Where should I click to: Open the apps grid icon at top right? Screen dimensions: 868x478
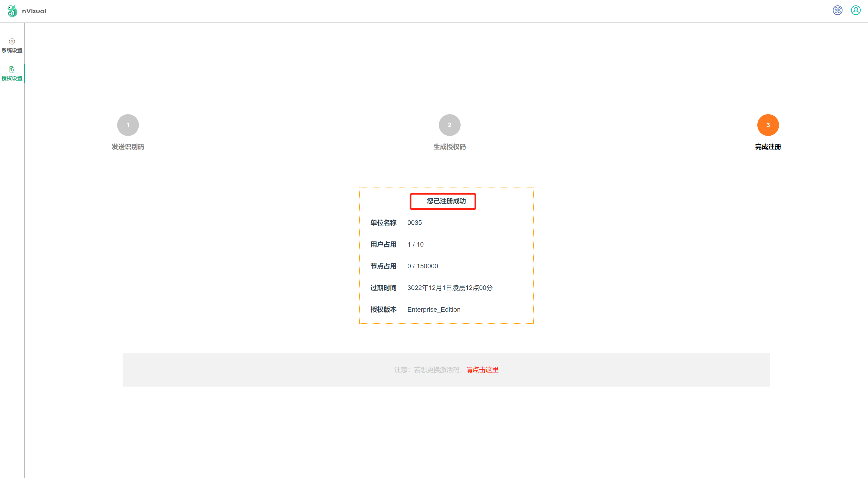click(837, 11)
